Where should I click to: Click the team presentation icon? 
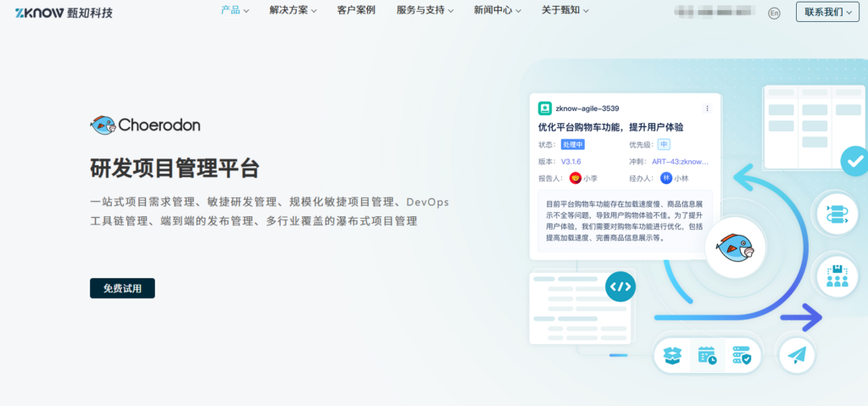(x=837, y=276)
